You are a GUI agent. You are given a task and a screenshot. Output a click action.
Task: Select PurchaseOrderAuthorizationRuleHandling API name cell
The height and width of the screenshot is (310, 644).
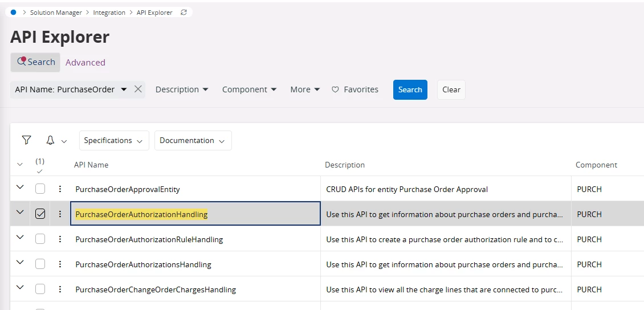(195, 239)
